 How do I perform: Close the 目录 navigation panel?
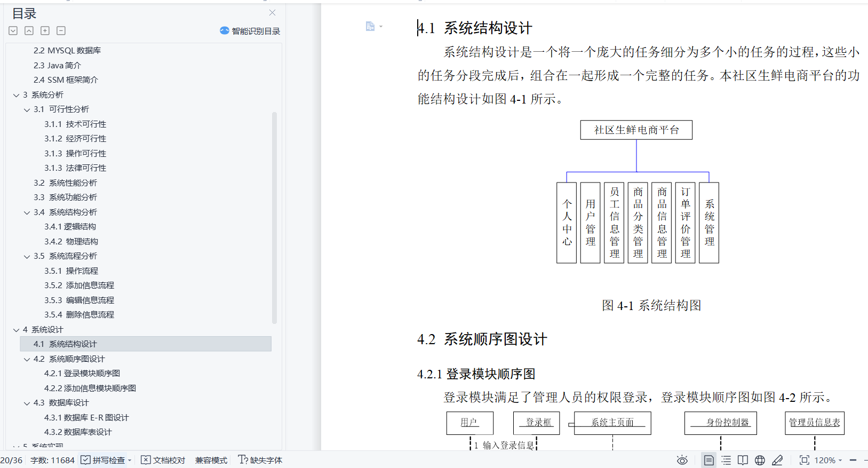(273, 13)
